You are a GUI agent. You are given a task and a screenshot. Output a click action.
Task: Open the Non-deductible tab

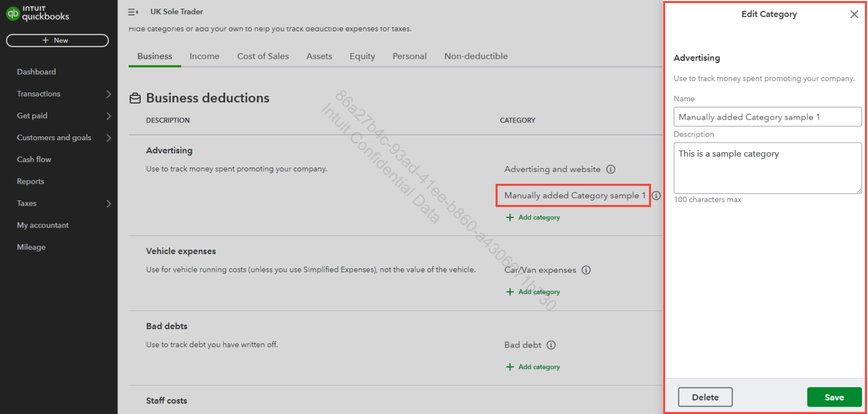tap(475, 56)
